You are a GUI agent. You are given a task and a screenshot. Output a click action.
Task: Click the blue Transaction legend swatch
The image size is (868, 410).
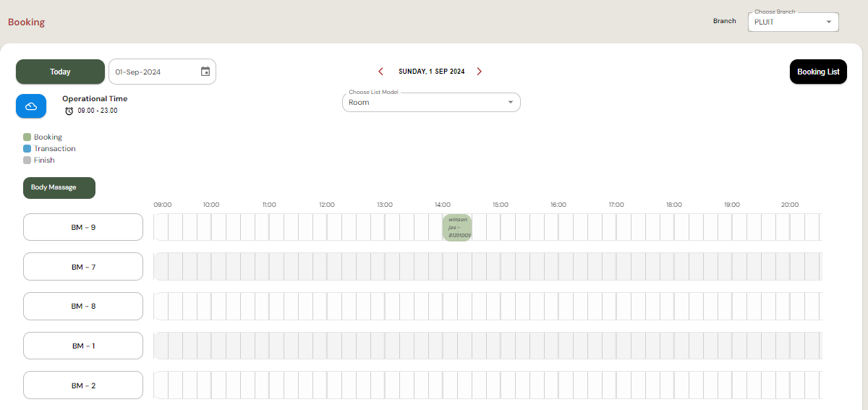tap(27, 148)
